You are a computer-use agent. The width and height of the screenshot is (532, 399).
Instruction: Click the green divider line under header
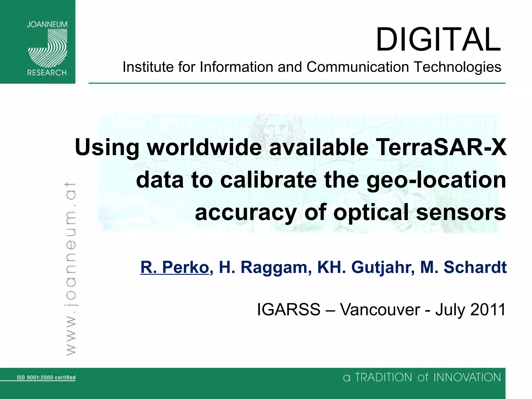tap(297, 83)
